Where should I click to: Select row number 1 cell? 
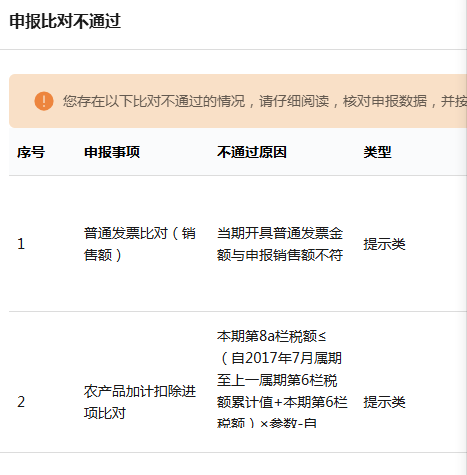[x=21, y=244]
